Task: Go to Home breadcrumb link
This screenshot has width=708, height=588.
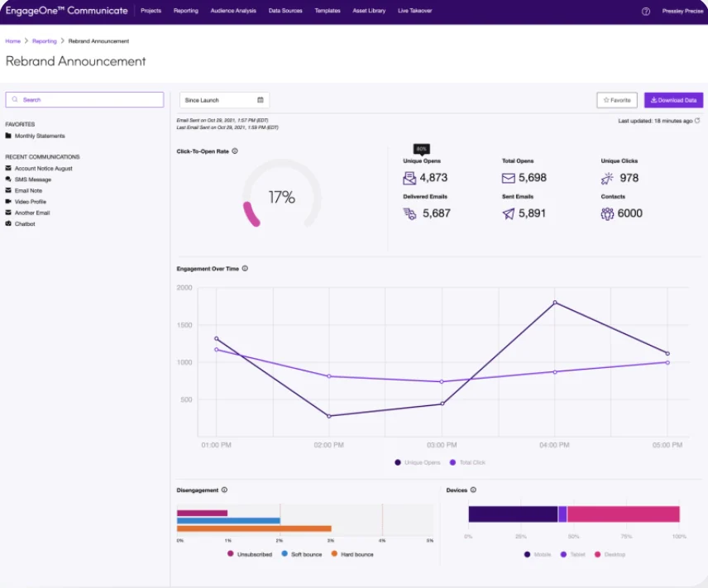Action: coord(12,41)
